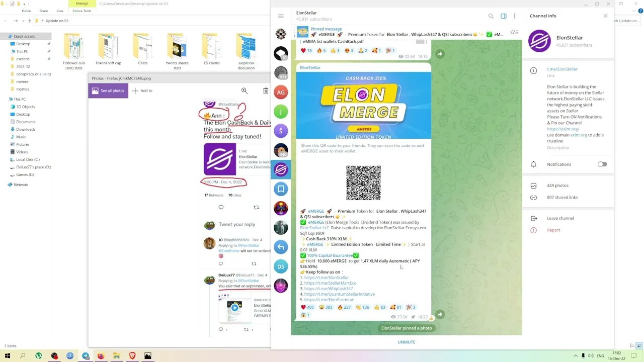The width and height of the screenshot is (644, 362).
Task: Open the ES claims folder
Action: pos(212,50)
